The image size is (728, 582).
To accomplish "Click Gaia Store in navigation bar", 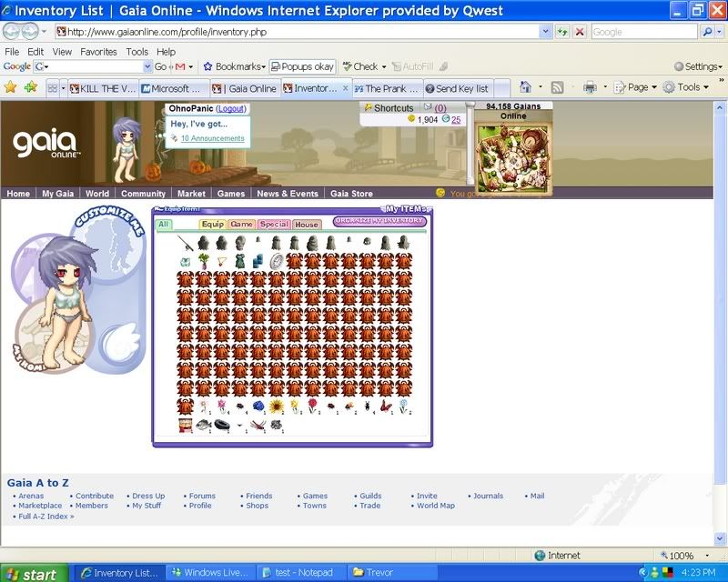I will tap(351, 194).
